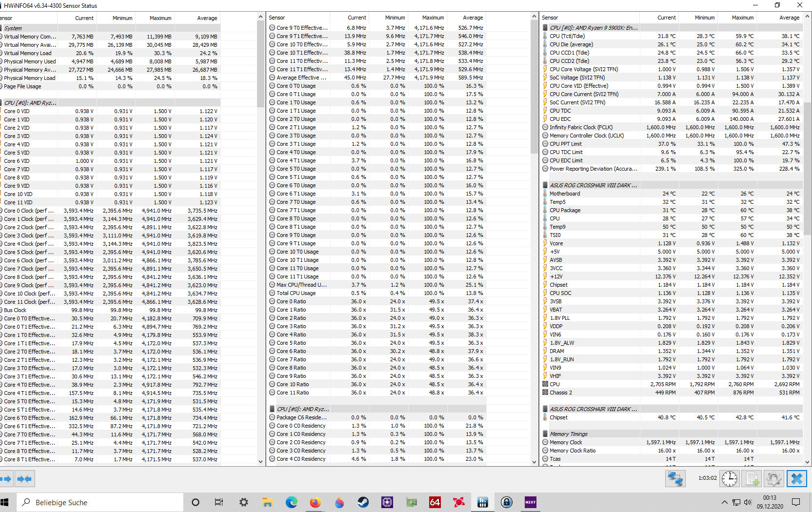Select the Core 6 VID row
Image resolution: width=812 pixels, height=512 pixels.
coord(110,161)
